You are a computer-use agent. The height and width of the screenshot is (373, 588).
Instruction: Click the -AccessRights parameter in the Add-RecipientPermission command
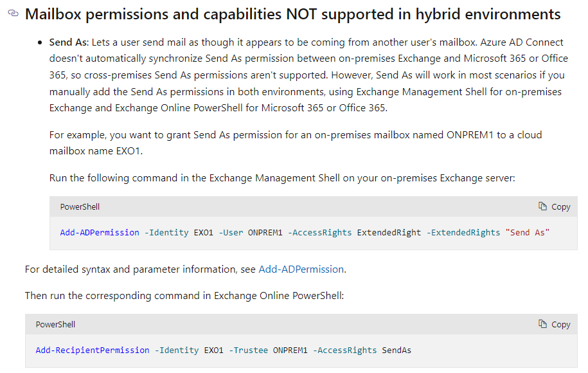pyautogui.click(x=344, y=350)
